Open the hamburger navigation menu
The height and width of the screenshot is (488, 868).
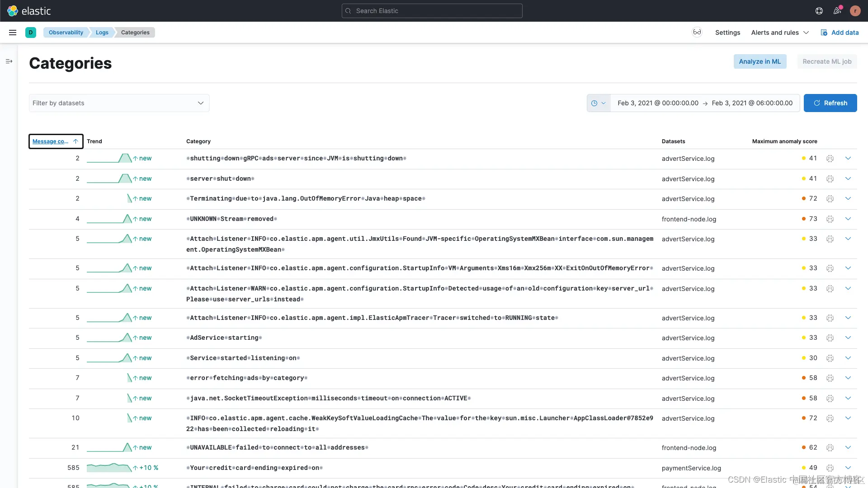[13, 33]
